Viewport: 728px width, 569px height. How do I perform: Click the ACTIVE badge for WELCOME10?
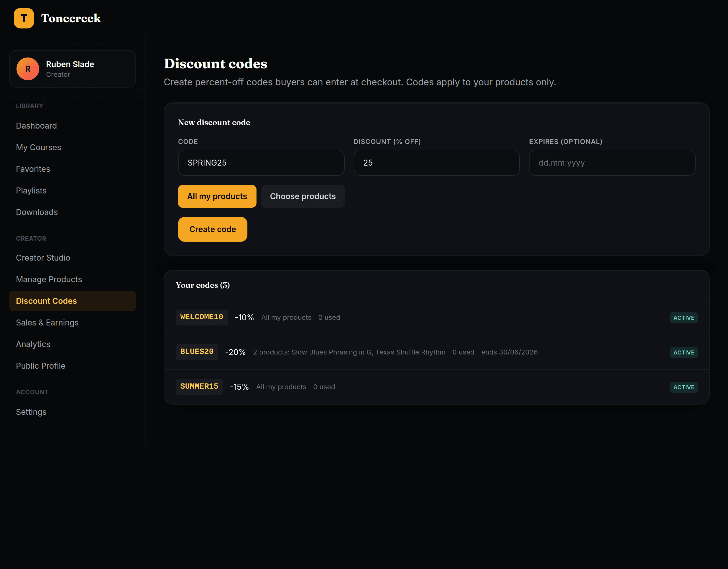[x=684, y=318]
